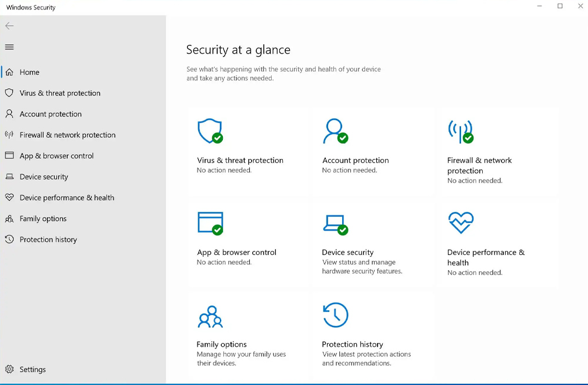Click the large Firewall & network antenna icon
Viewport: 588px width, 385px height.
click(461, 131)
